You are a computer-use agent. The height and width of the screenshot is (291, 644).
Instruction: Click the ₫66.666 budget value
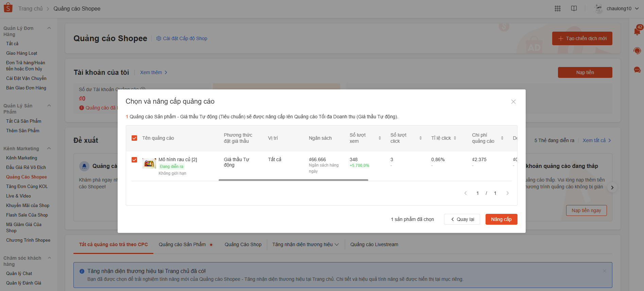[317, 159]
